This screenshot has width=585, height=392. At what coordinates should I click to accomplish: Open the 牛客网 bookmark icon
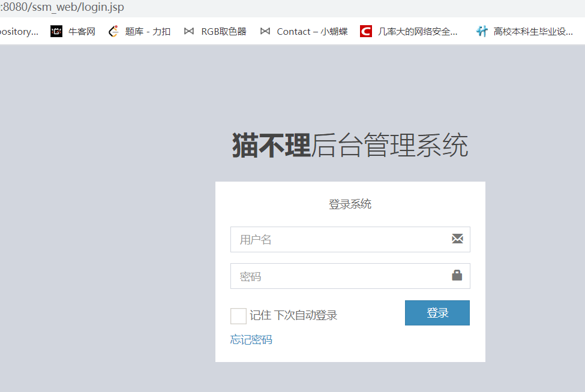56,31
